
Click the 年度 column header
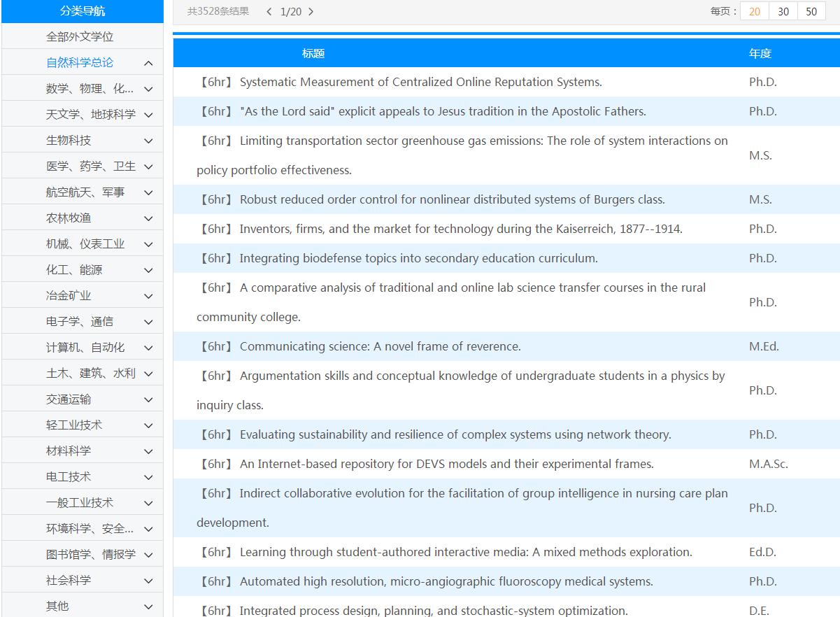[x=760, y=53]
